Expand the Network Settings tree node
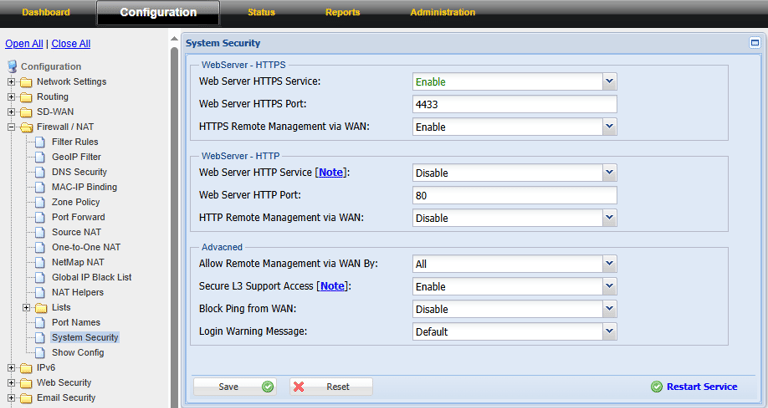 [11, 82]
